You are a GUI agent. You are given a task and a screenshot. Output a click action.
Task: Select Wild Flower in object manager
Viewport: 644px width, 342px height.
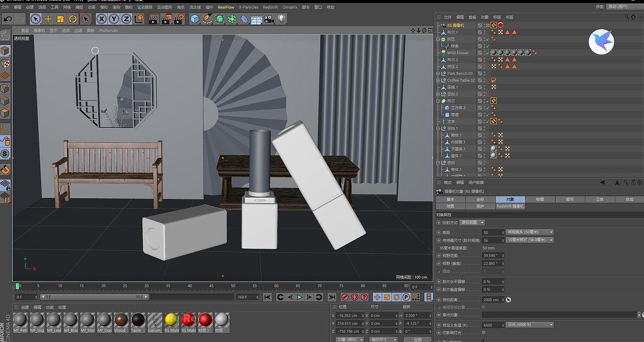click(458, 53)
